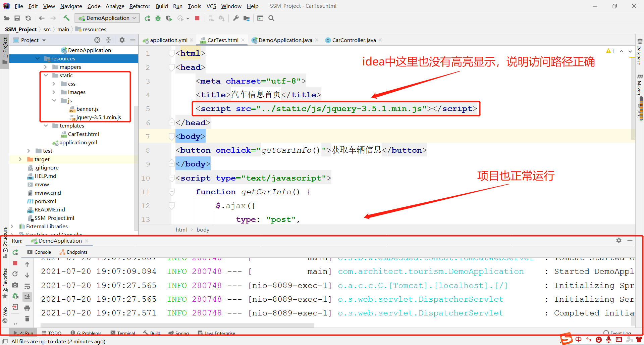The height and width of the screenshot is (345, 644).
Task: Click the Run Anything icon
Action: tap(260, 18)
